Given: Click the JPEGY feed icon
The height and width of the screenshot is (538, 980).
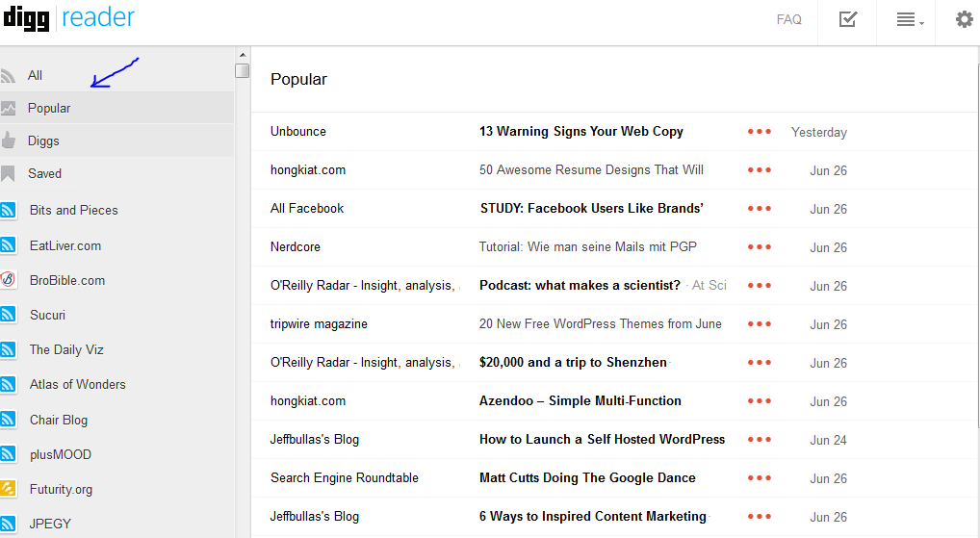Looking at the screenshot, I should coord(8,524).
